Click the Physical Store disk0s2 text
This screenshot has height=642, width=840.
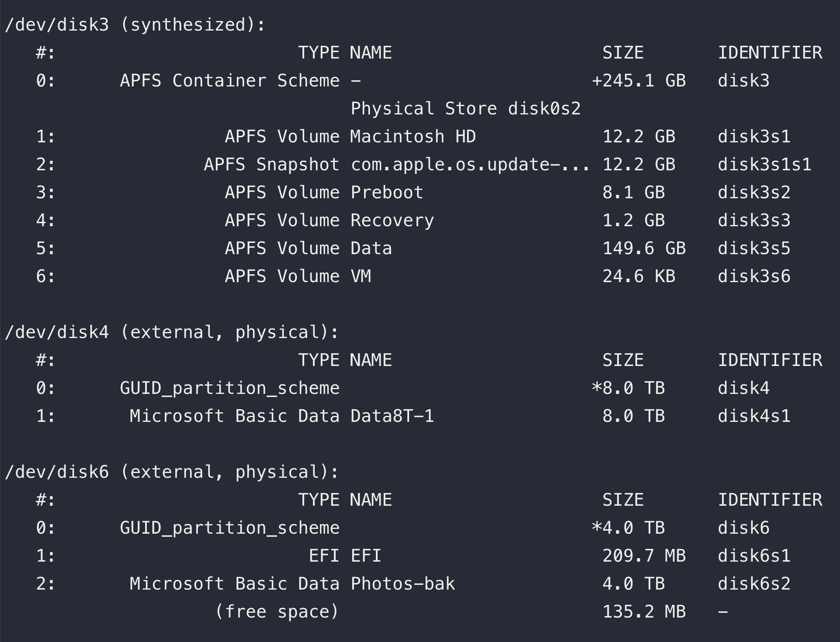(x=465, y=109)
